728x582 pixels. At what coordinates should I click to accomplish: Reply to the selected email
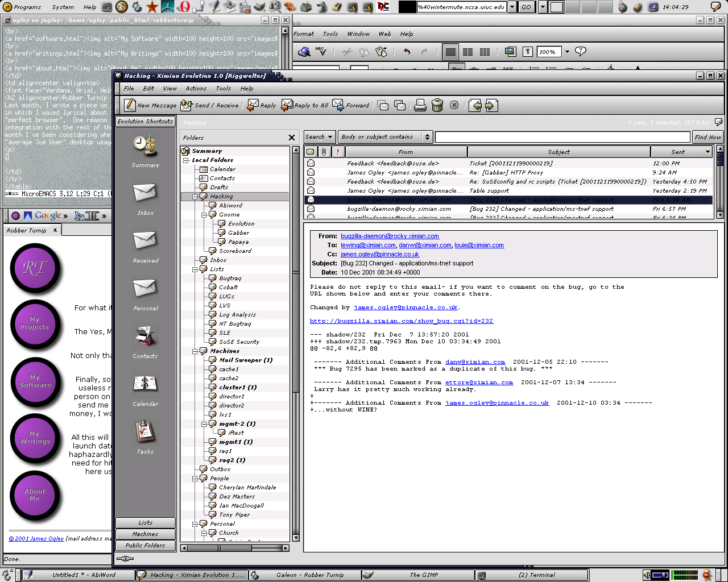pyautogui.click(x=261, y=105)
